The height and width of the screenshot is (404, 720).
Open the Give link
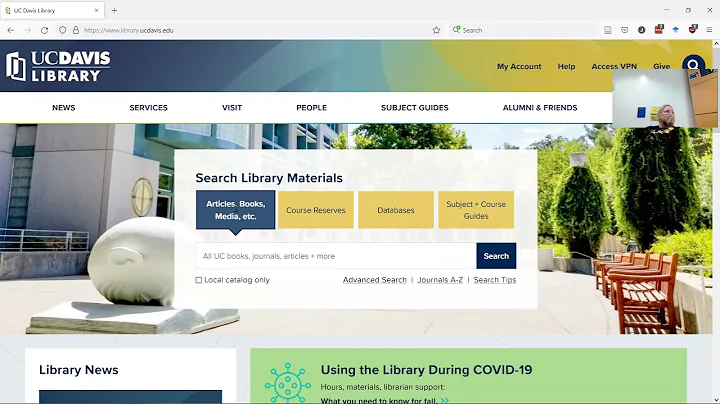point(662,67)
